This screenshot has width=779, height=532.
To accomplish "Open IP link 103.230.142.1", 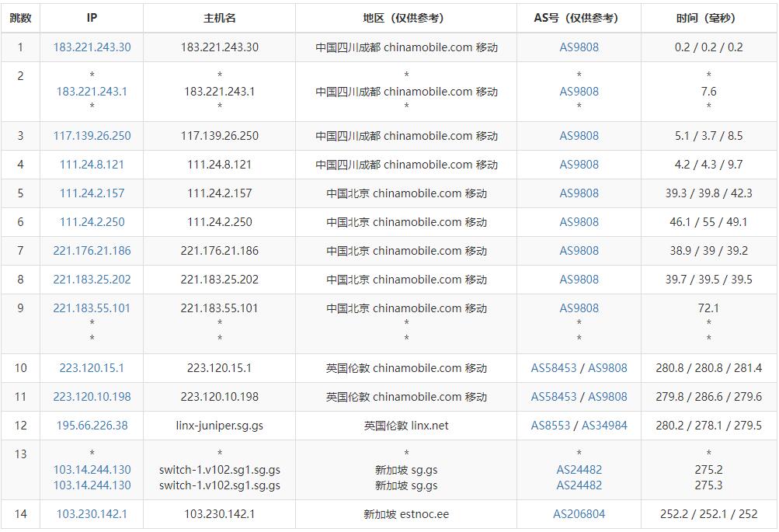I will click(92, 514).
